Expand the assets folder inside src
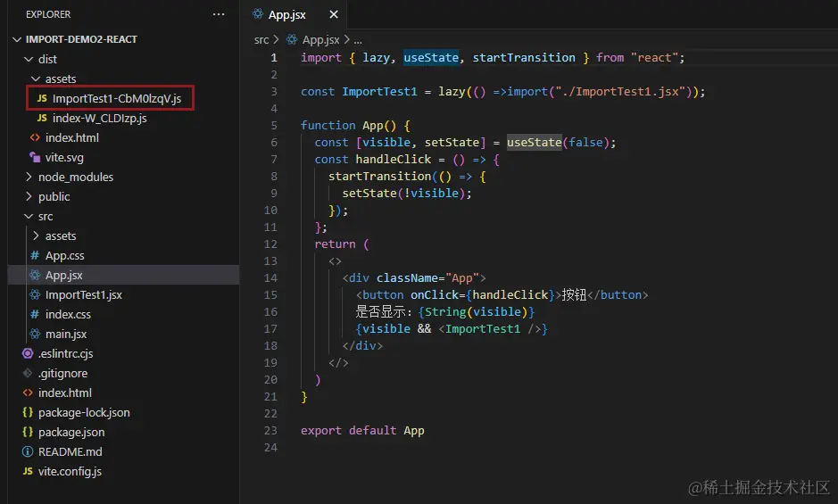 (x=36, y=235)
